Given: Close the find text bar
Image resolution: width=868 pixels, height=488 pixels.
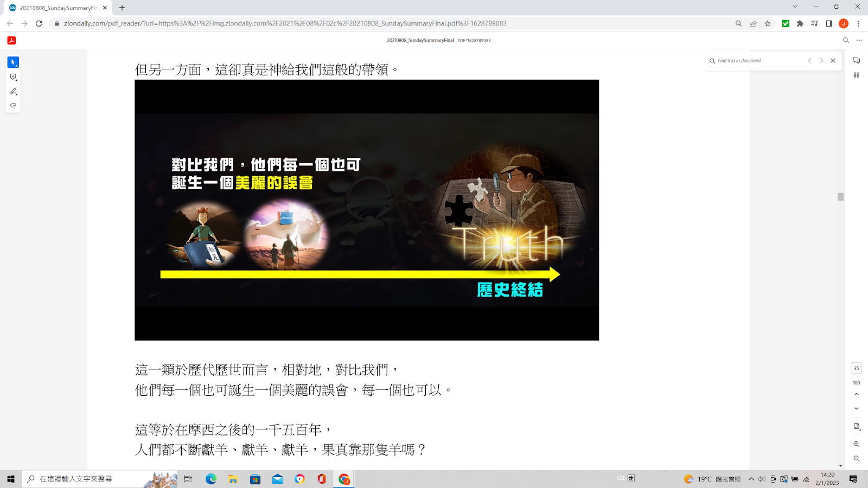Looking at the screenshot, I should 833,61.
